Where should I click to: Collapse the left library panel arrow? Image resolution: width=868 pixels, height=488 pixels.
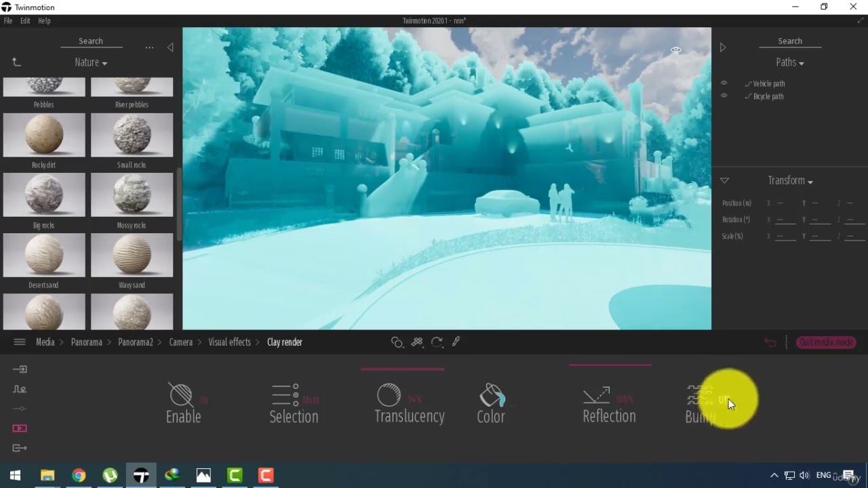[170, 47]
